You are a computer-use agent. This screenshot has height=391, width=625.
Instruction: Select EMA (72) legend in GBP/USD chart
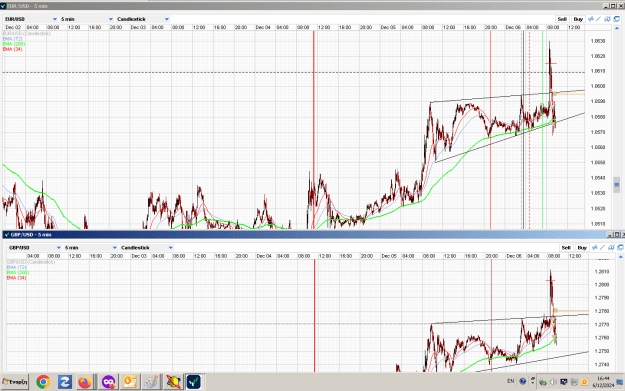16,267
